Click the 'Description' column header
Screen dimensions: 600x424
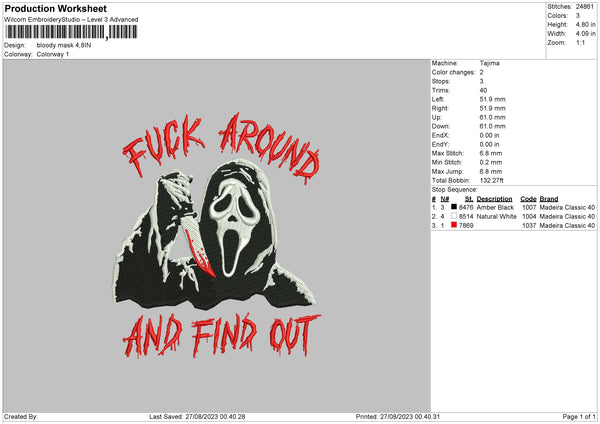(x=494, y=199)
